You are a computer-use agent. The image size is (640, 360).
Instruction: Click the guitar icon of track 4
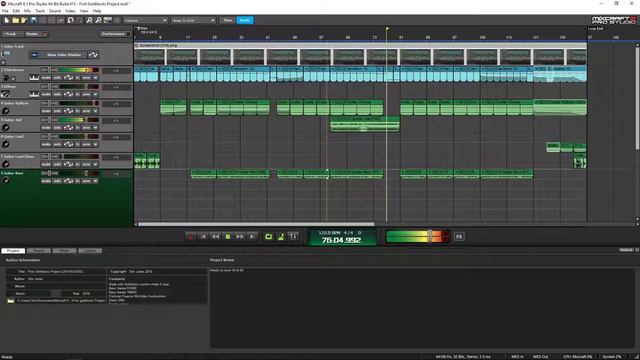[5, 111]
